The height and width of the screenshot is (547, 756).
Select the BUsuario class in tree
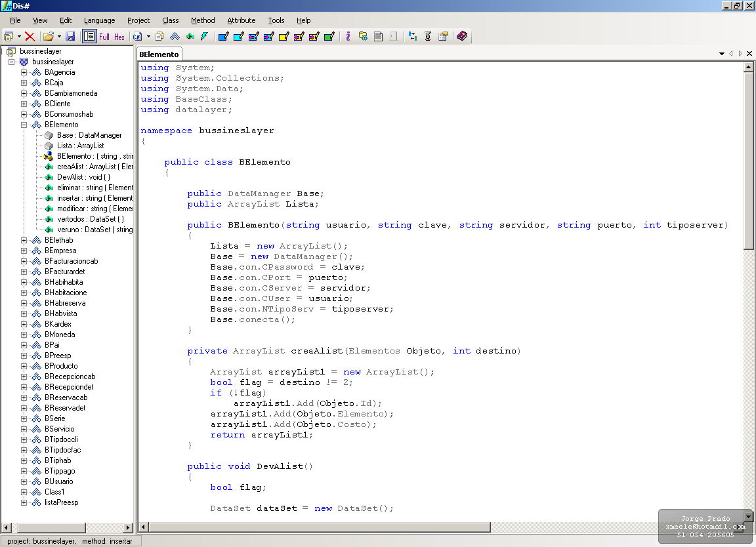59,481
